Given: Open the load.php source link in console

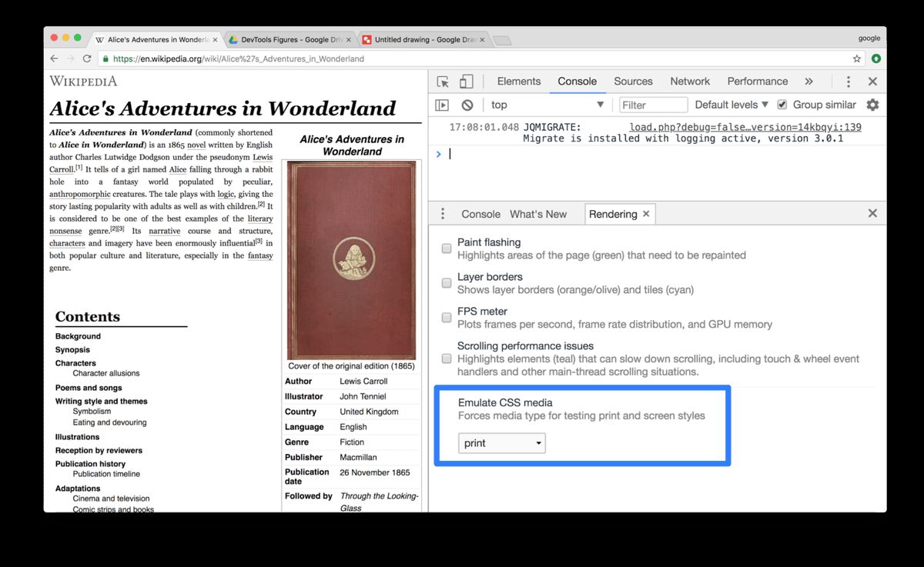Looking at the screenshot, I should pos(745,127).
